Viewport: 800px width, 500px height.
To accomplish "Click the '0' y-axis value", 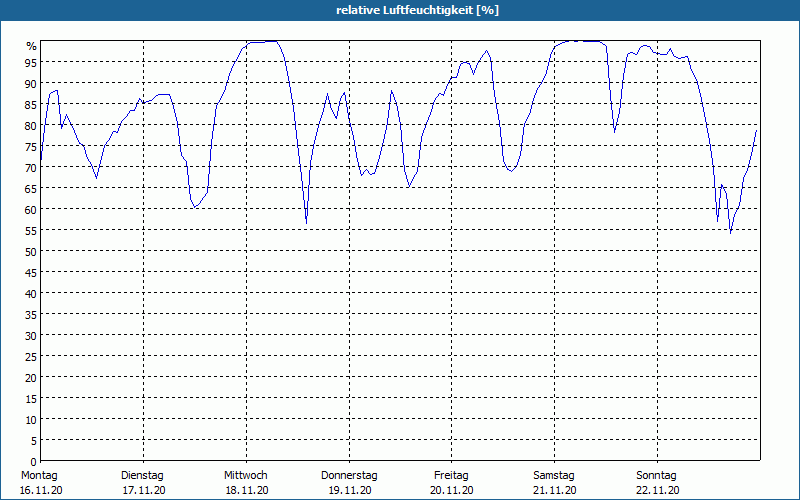I will 34,462.
